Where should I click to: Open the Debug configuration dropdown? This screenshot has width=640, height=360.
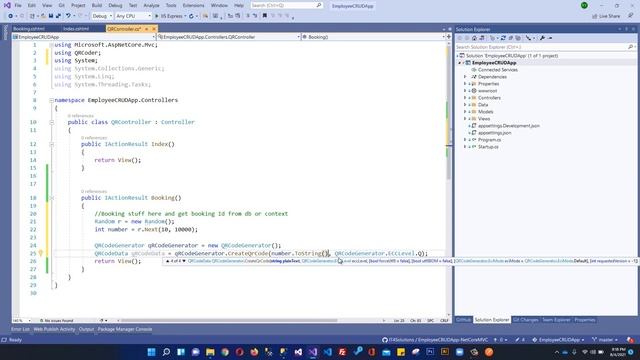tap(102, 16)
